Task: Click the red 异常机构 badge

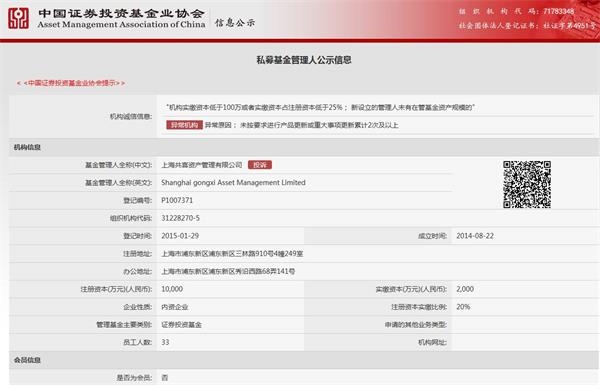Action: point(184,125)
